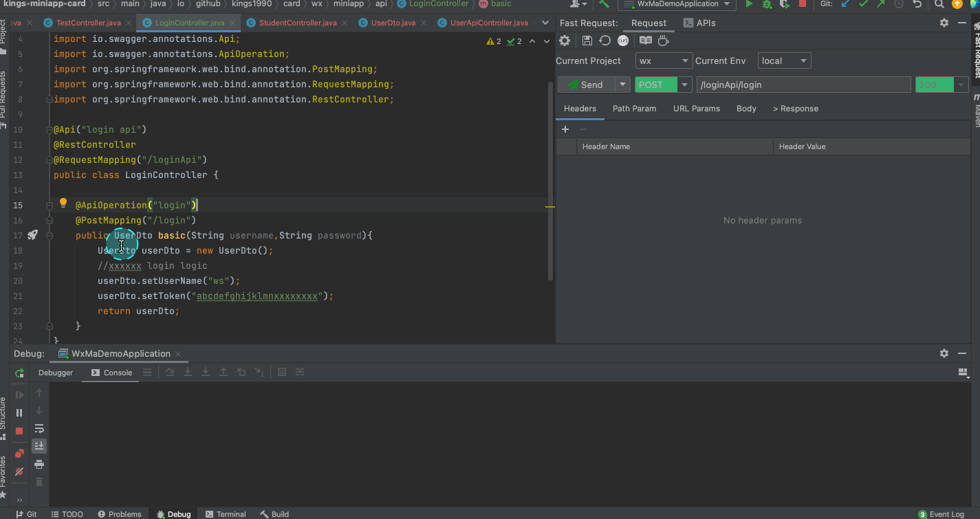Click the /loginApi/login URL input field
980x519 pixels.
coord(803,85)
